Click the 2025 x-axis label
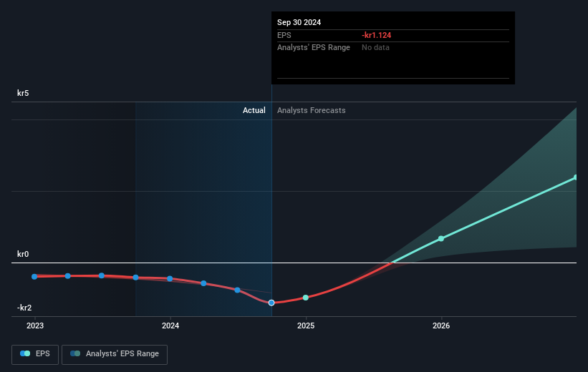This screenshot has height=372, width=588. click(x=306, y=326)
